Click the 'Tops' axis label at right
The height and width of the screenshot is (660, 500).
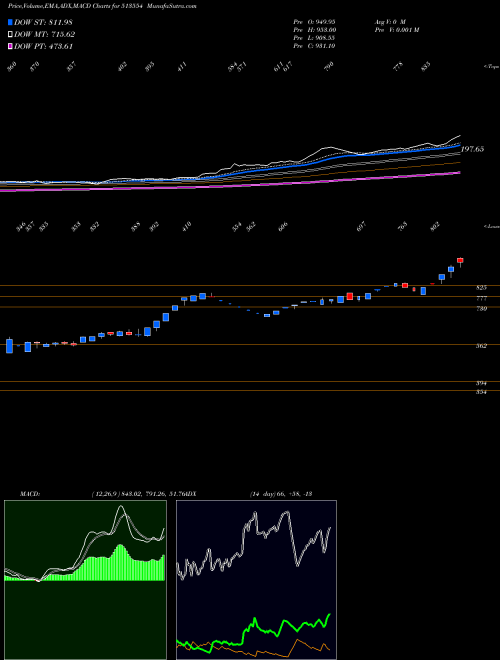491,67
